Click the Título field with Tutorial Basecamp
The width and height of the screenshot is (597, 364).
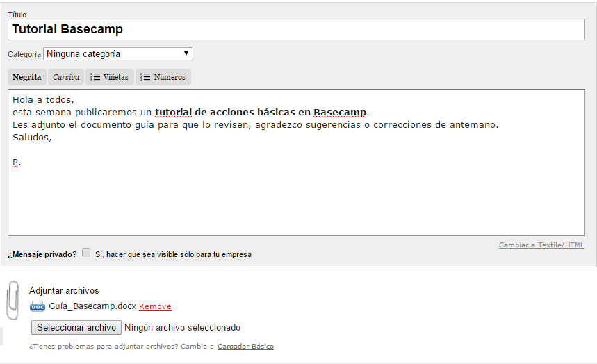(x=297, y=29)
